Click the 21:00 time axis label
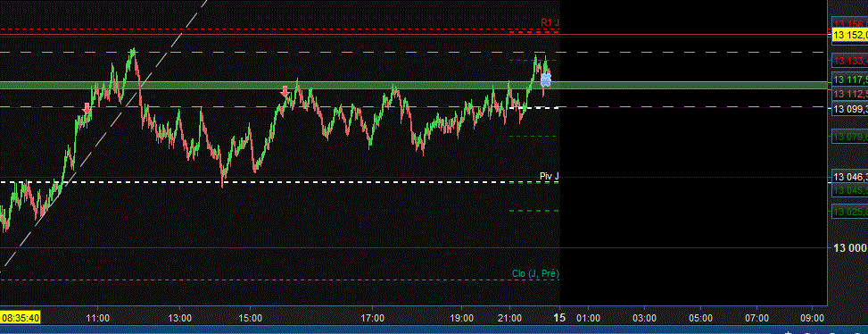The height and width of the screenshot is (334, 868). (x=510, y=319)
